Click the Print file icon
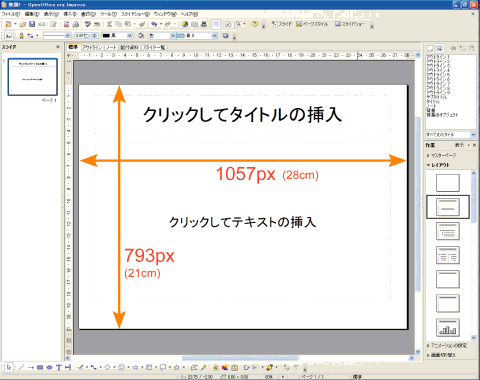Image resolution: width=480 pixels, height=380 pixels. [76, 24]
